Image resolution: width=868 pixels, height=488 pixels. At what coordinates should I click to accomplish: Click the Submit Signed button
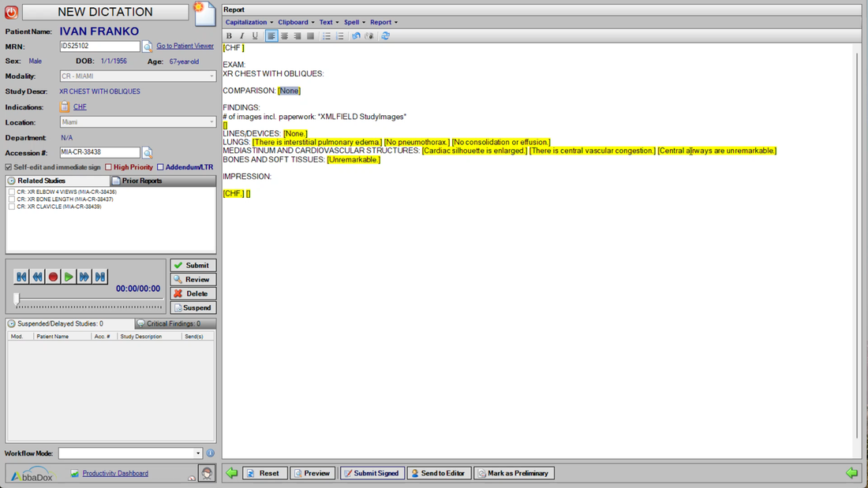click(372, 473)
